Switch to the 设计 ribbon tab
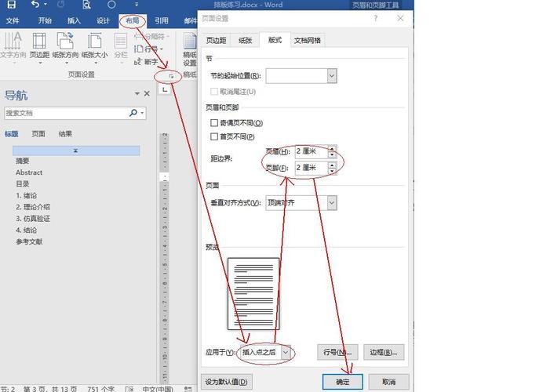 click(x=103, y=20)
